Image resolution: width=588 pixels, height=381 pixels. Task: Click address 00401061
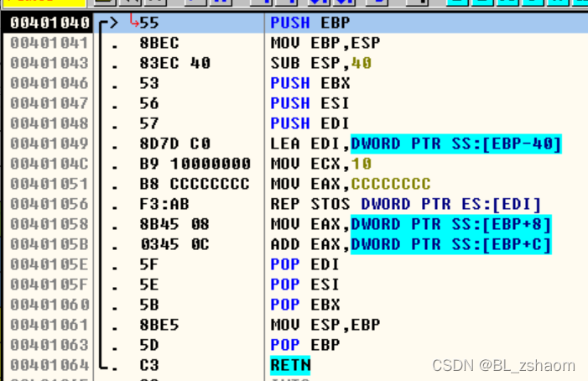(x=49, y=325)
